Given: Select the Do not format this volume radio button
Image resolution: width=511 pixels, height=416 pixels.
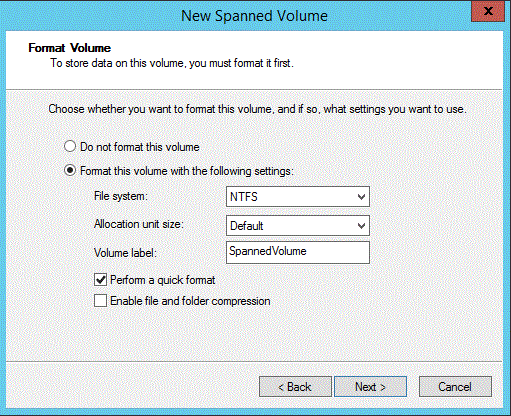Looking at the screenshot, I should 70,147.
